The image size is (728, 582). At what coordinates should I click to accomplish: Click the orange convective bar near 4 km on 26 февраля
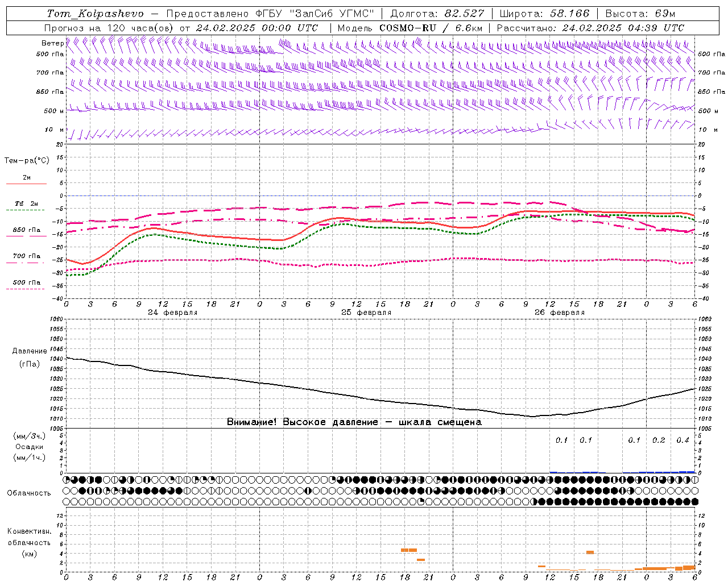point(590,552)
